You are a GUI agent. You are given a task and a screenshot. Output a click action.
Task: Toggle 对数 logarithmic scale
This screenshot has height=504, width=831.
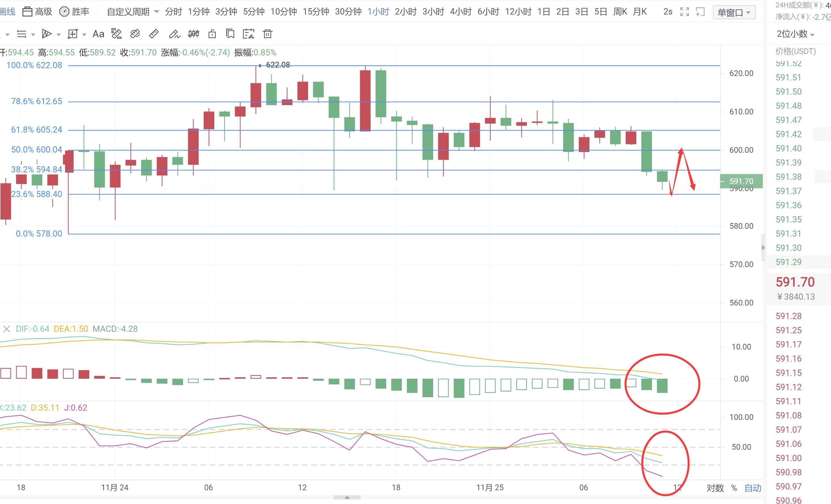[x=715, y=488]
